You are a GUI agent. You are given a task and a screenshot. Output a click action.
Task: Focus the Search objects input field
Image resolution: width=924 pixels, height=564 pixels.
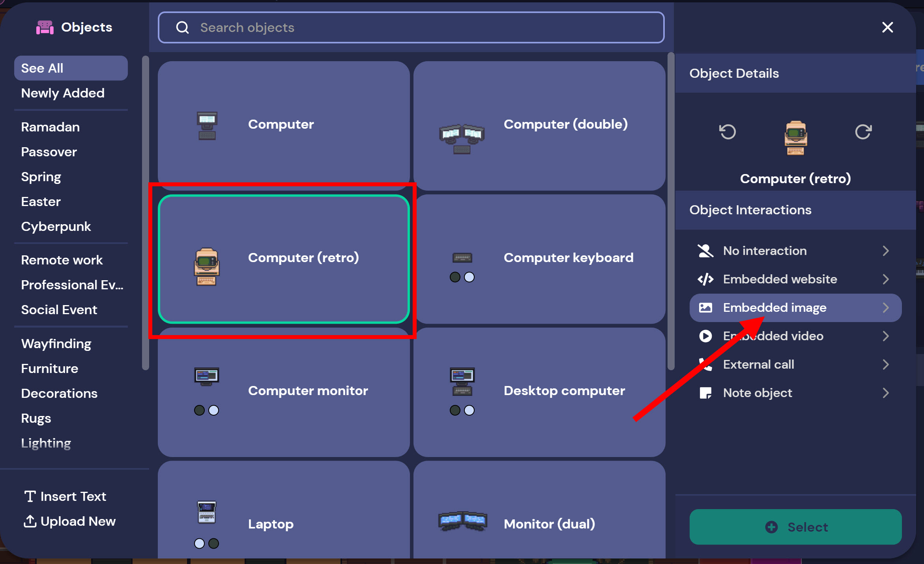(x=410, y=28)
